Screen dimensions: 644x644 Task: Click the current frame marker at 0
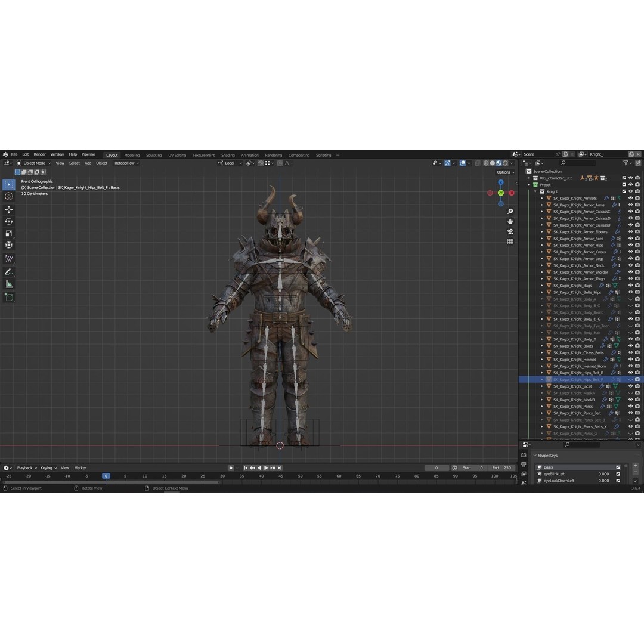click(106, 476)
